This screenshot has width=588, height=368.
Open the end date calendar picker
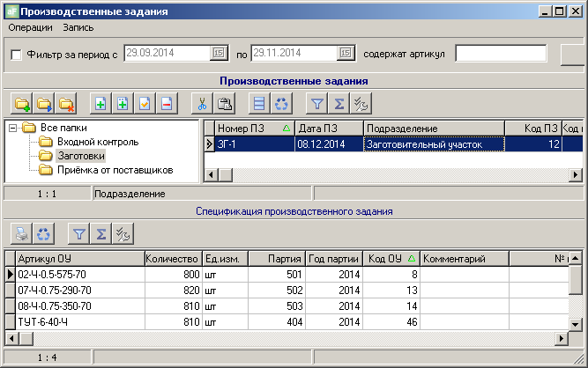pos(346,54)
